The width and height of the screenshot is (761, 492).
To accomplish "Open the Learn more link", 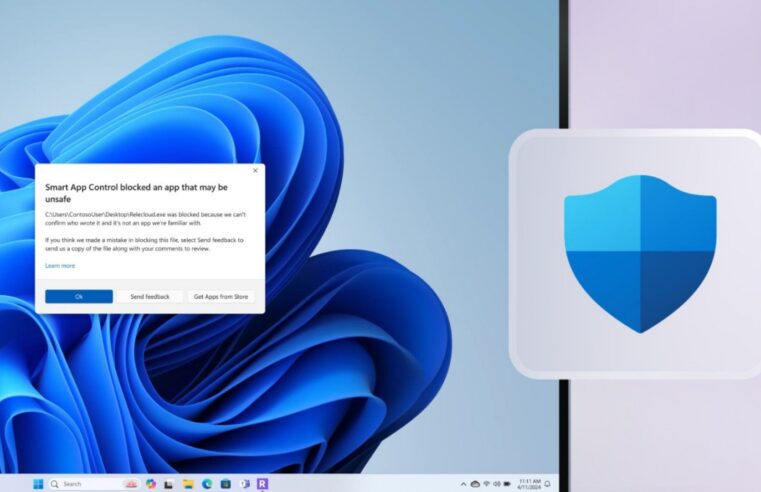I will click(x=60, y=265).
